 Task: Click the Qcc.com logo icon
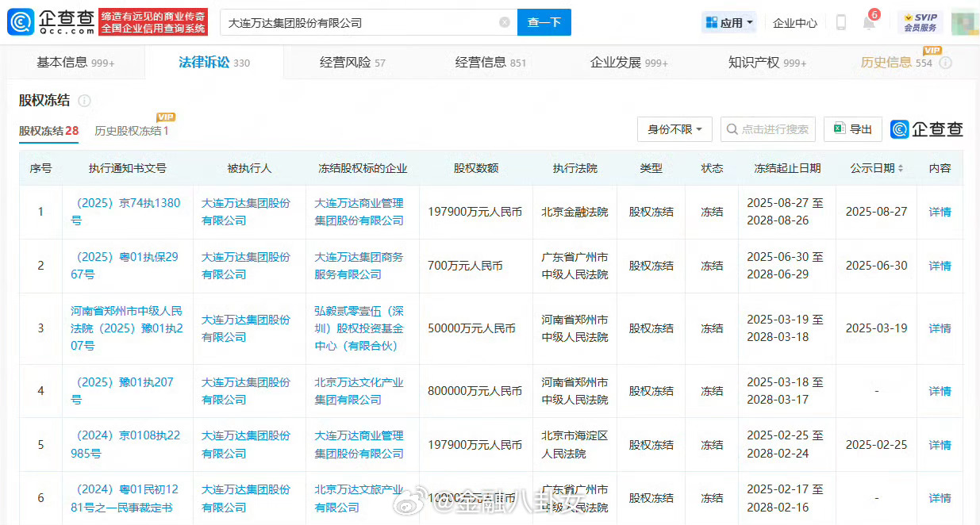click(21, 22)
